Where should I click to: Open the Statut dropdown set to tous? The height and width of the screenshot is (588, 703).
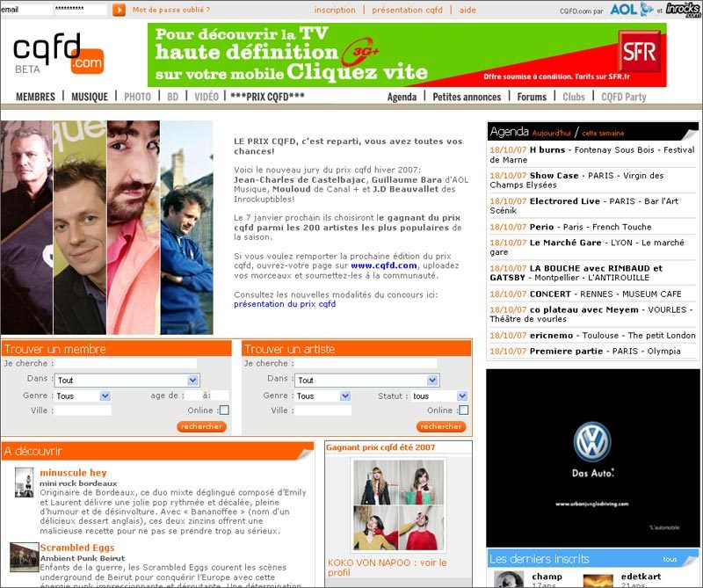tap(439, 396)
